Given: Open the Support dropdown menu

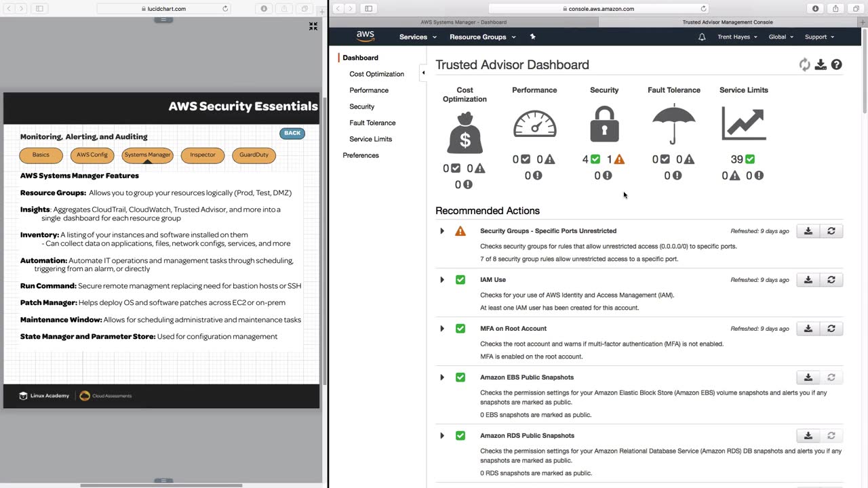Looking at the screenshot, I should tap(819, 37).
